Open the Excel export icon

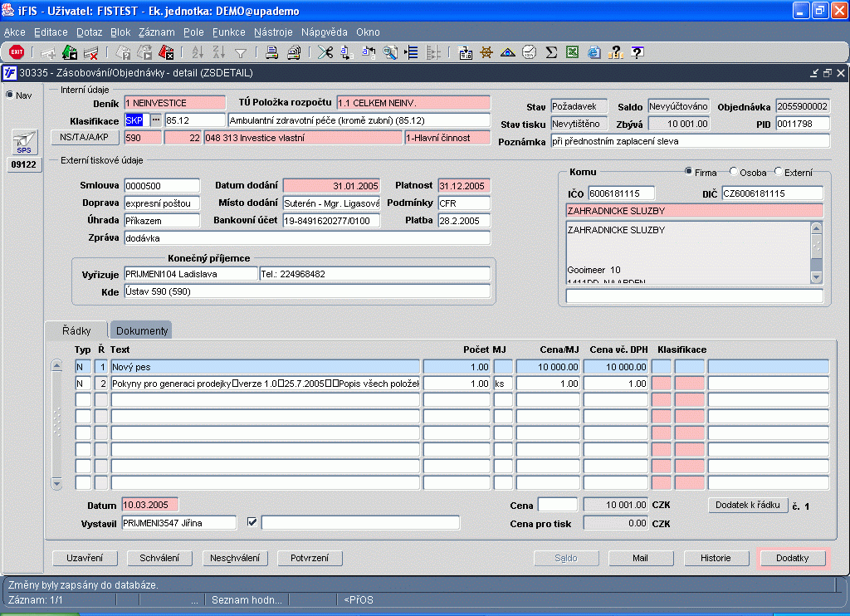pyautogui.click(x=572, y=52)
